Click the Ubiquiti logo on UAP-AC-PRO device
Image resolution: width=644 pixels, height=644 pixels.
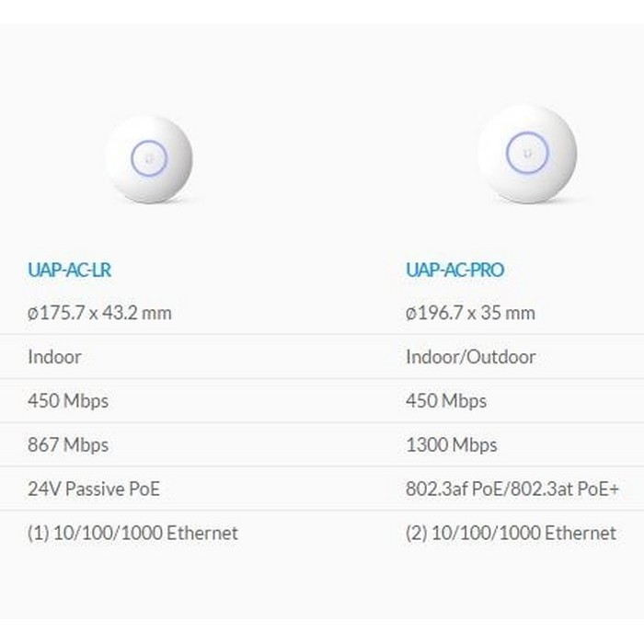point(527,154)
